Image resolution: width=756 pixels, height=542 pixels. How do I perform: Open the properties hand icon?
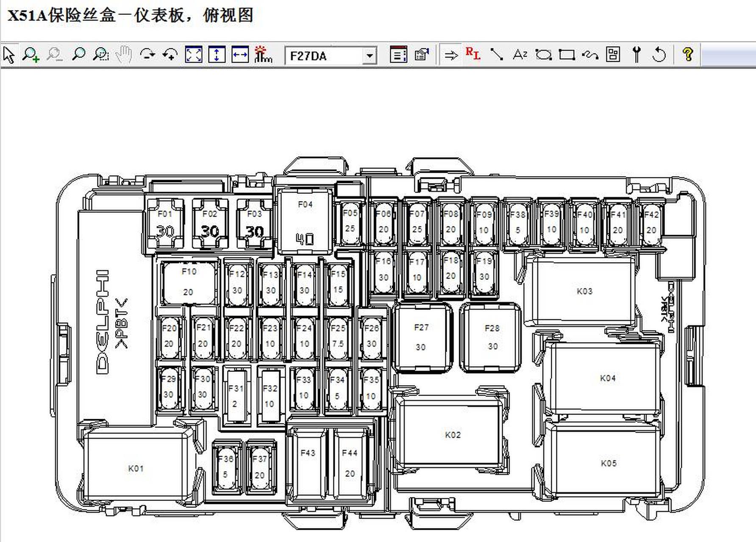point(422,55)
